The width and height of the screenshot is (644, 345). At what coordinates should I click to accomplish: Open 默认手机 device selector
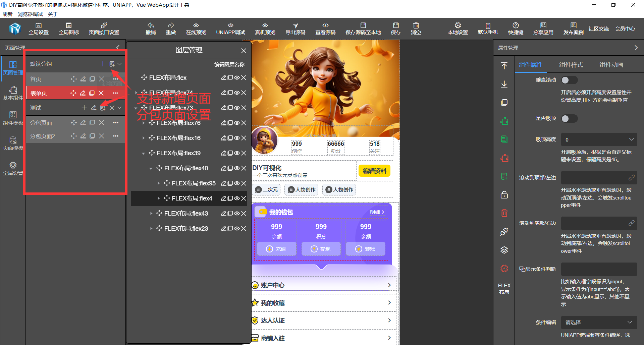pos(488,29)
